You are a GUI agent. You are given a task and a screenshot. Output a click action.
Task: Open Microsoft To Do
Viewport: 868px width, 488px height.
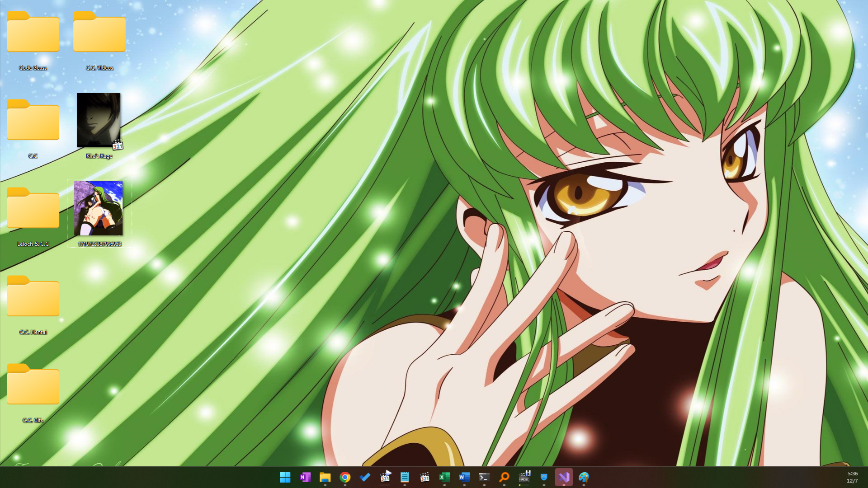tap(365, 477)
